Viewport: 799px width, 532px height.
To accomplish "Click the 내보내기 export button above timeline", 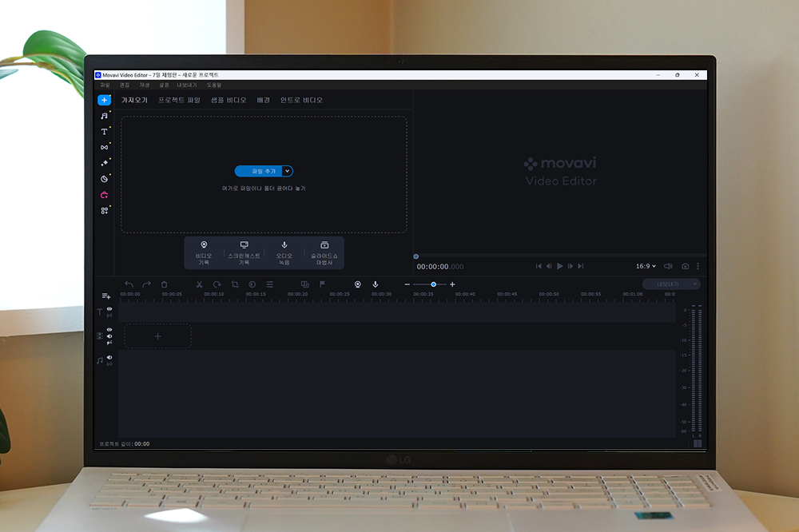I will click(666, 284).
